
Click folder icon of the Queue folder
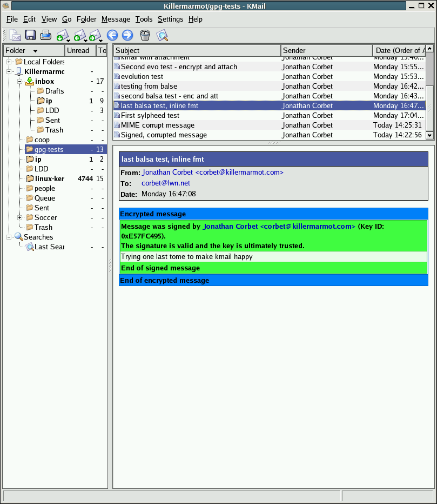[x=30, y=198]
